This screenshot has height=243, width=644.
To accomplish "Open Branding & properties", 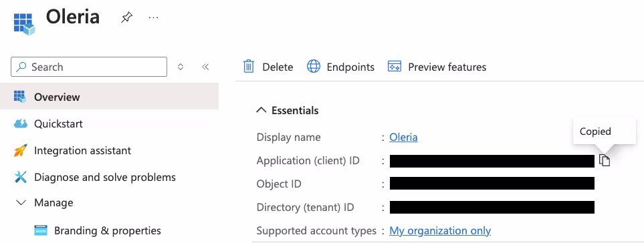I will [x=107, y=230].
